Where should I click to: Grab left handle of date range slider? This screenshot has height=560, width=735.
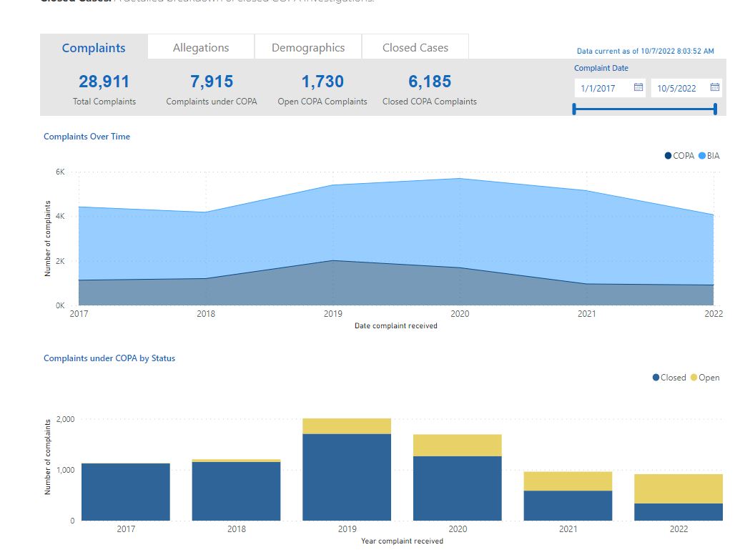[x=574, y=109]
